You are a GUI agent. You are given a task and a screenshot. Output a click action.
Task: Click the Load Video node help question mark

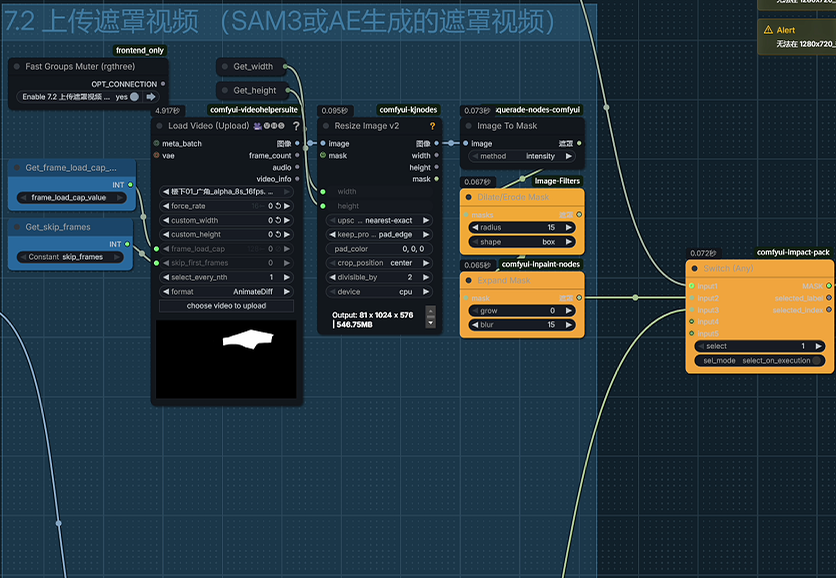point(296,126)
